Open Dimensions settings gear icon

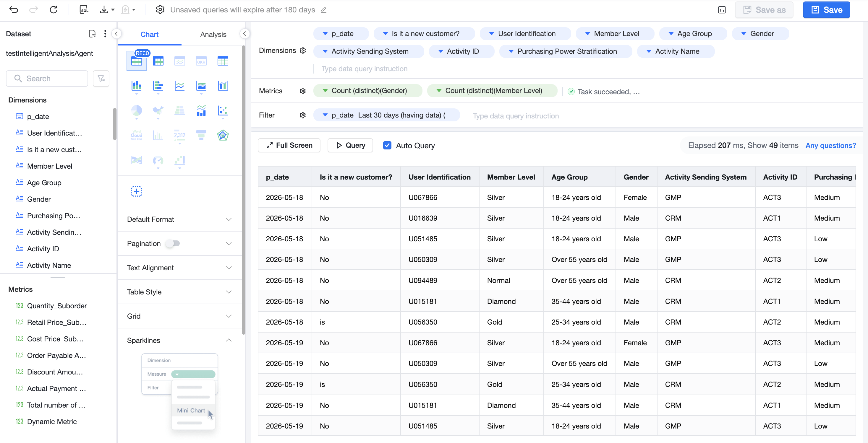click(302, 51)
